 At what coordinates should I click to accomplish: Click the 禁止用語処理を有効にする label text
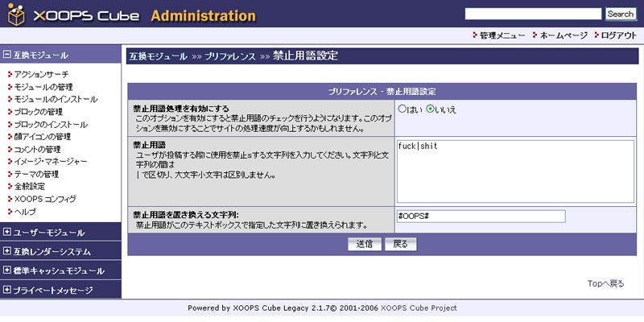(181, 109)
